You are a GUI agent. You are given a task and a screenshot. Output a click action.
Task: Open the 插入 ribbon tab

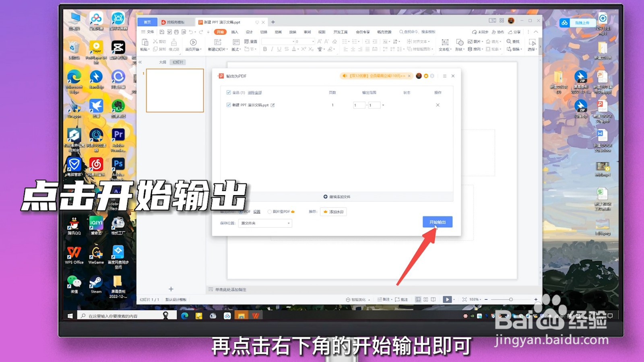point(235,32)
